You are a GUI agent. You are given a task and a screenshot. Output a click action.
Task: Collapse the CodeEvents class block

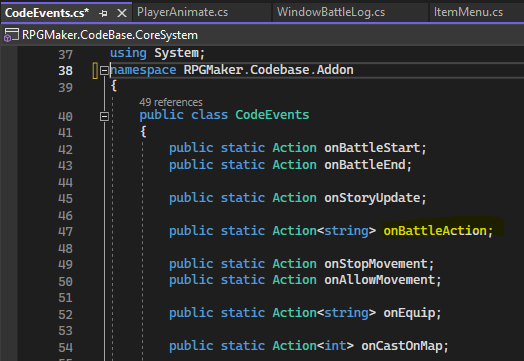point(104,116)
